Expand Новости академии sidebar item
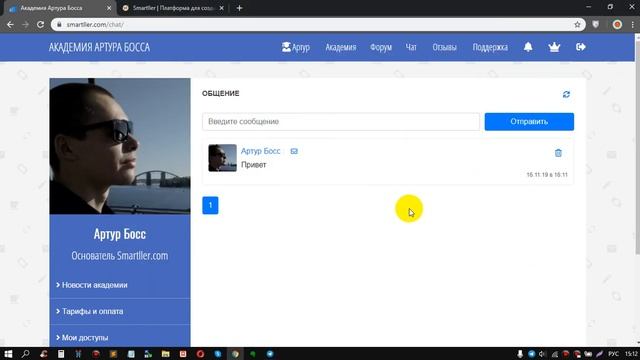The height and width of the screenshot is (360, 640). (120, 285)
